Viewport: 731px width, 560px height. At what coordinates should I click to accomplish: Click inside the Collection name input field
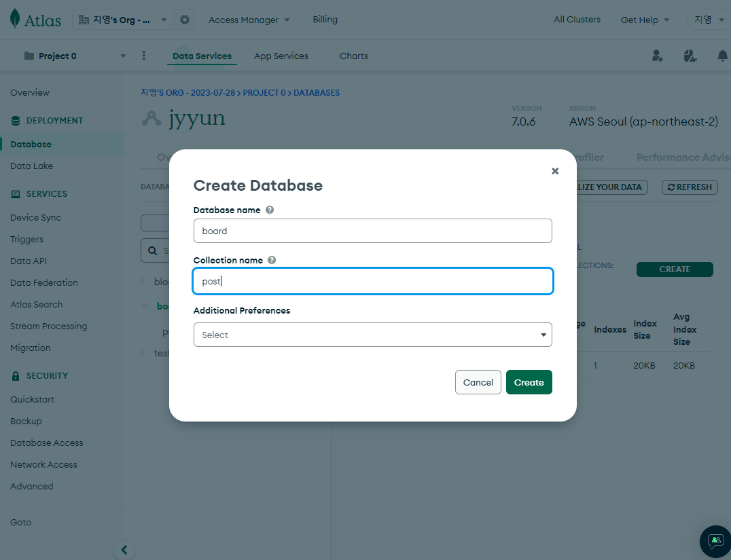point(372,281)
